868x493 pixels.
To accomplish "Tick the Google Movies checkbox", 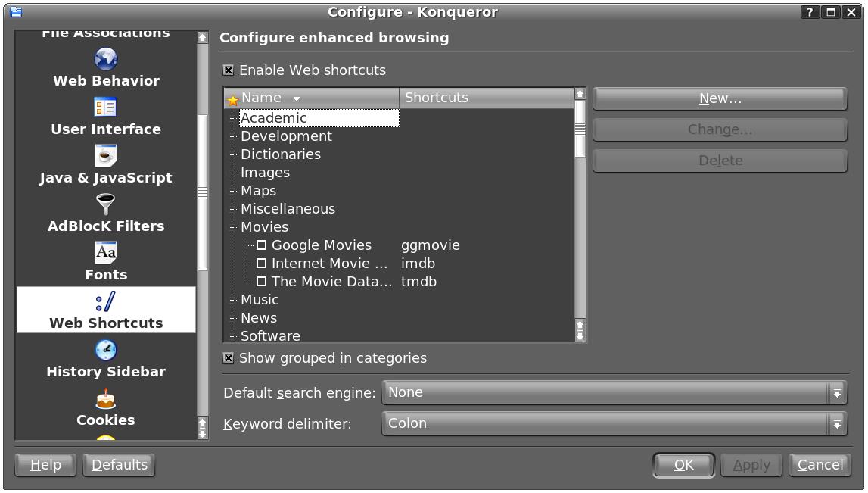I will coord(262,245).
